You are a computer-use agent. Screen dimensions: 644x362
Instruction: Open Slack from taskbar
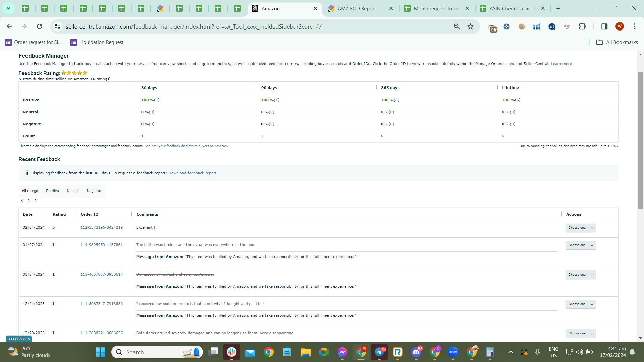pos(231,352)
